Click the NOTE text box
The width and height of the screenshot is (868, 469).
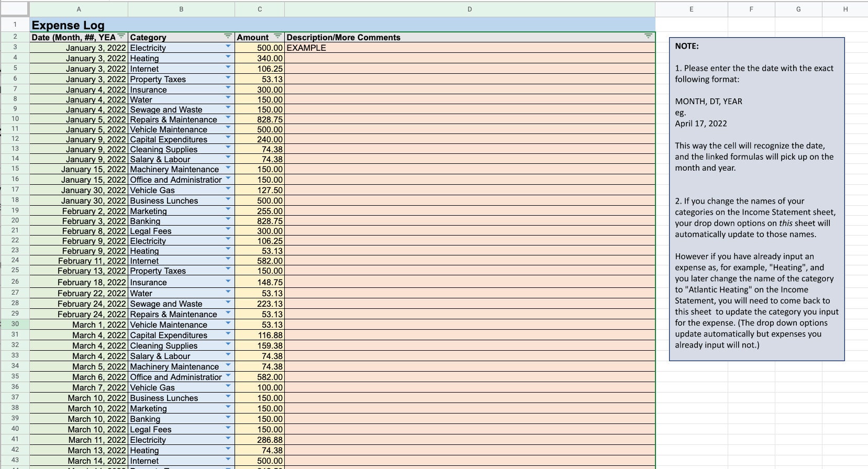pos(756,199)
